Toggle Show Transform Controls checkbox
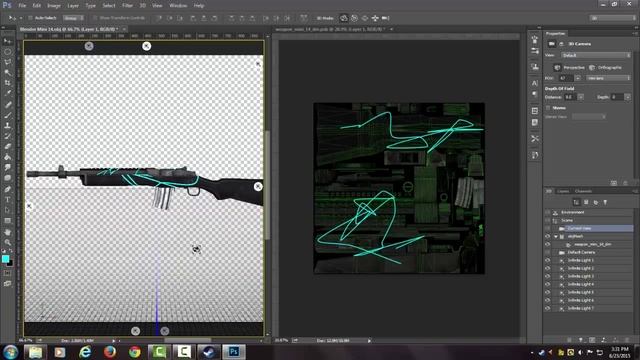This screenshot has width=640, height=360. [x=95, y=18]
